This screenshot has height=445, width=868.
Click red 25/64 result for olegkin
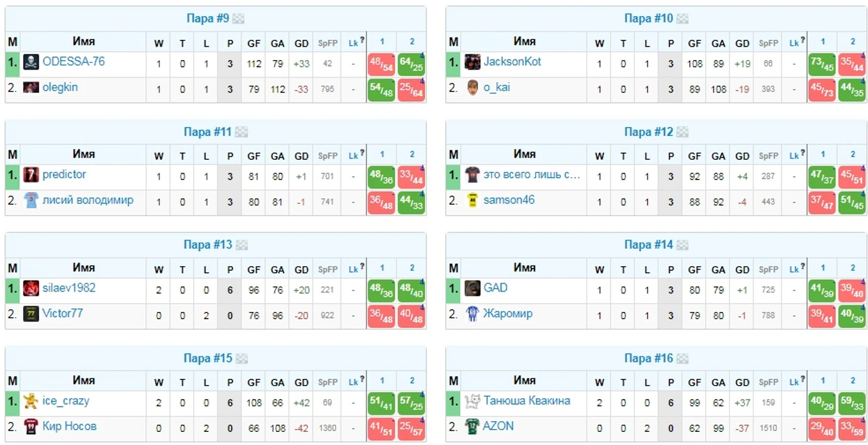pyautogui.click(x=411, y=90)
